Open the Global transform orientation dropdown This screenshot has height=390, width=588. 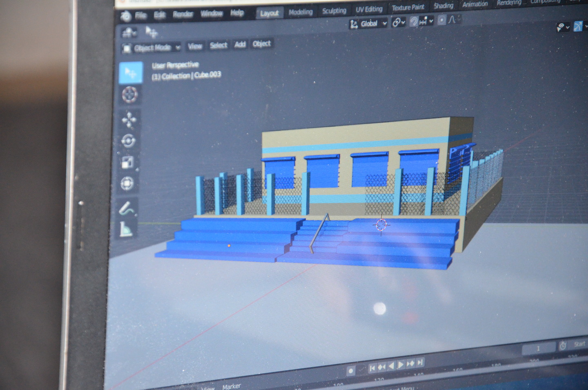368,24
